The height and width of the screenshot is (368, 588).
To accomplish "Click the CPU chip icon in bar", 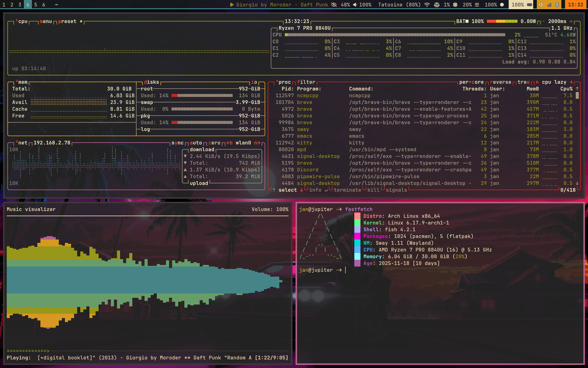I will coord(455,5).
